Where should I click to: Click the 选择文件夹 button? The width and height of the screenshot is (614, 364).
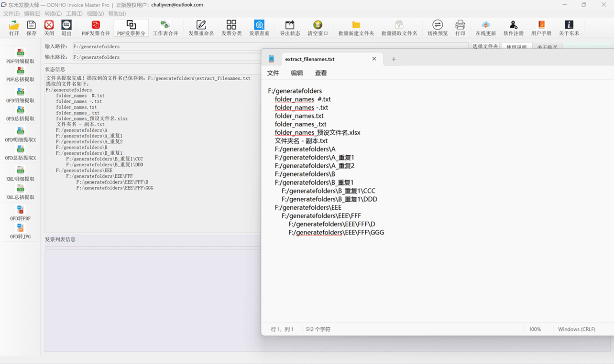pyautogui.click(x=485, y=46)
